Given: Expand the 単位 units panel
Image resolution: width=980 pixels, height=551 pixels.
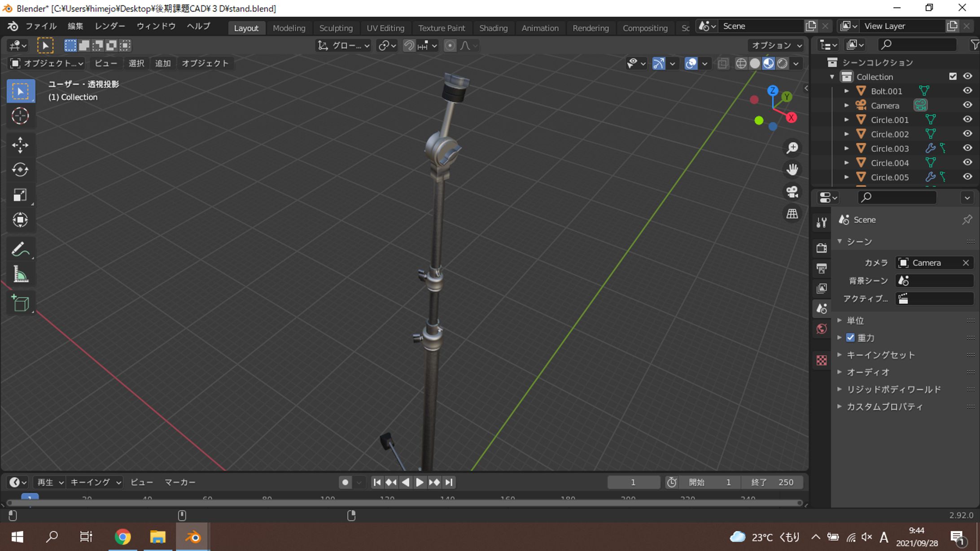Looking at the screenshot, I should [x=855, y=320].
